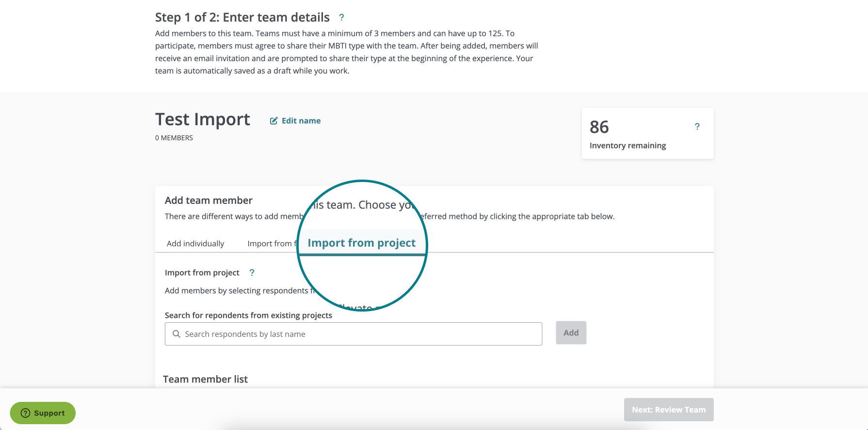This screenshot has width=868, height=430.
Task: Click the Team member list heading
Action: point(205,380)
